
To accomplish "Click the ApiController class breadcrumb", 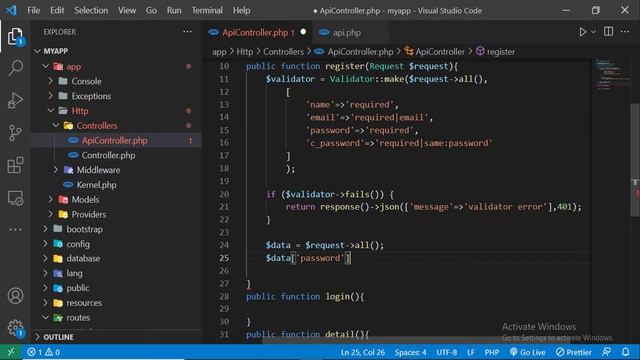I will tap(434, 52).
